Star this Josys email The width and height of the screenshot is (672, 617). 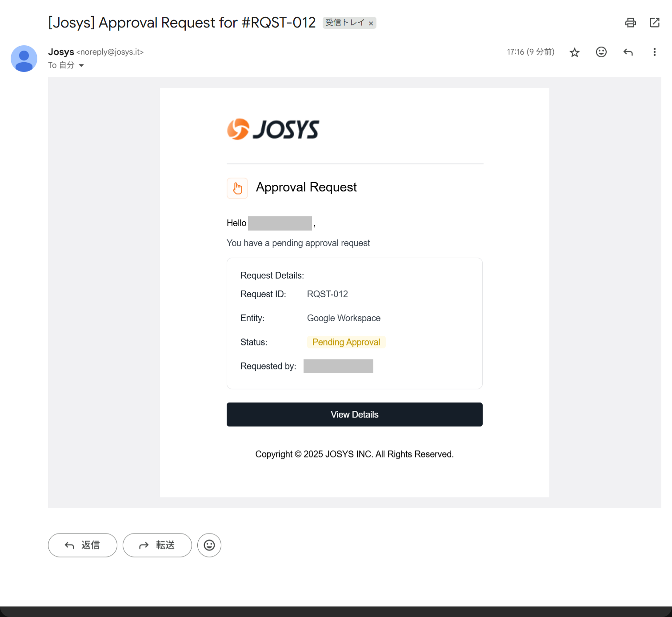pyautogui.click(x=574, y=52)
